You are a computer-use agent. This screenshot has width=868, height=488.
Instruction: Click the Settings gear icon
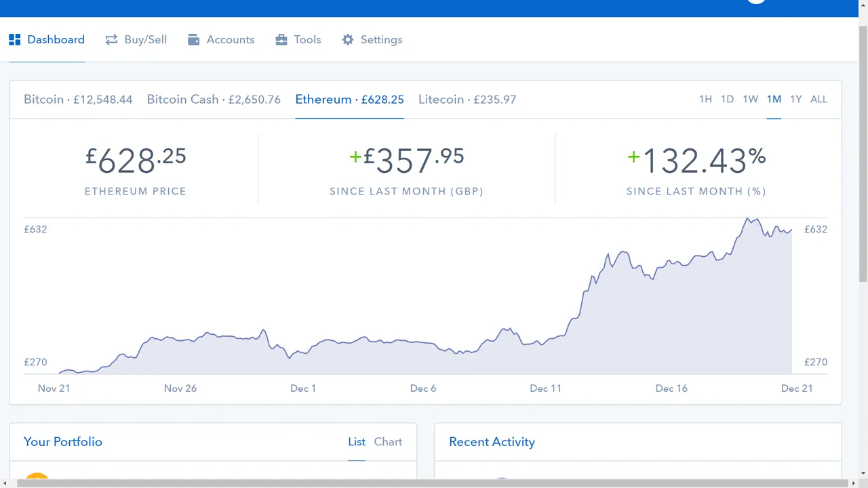(348, 40)
